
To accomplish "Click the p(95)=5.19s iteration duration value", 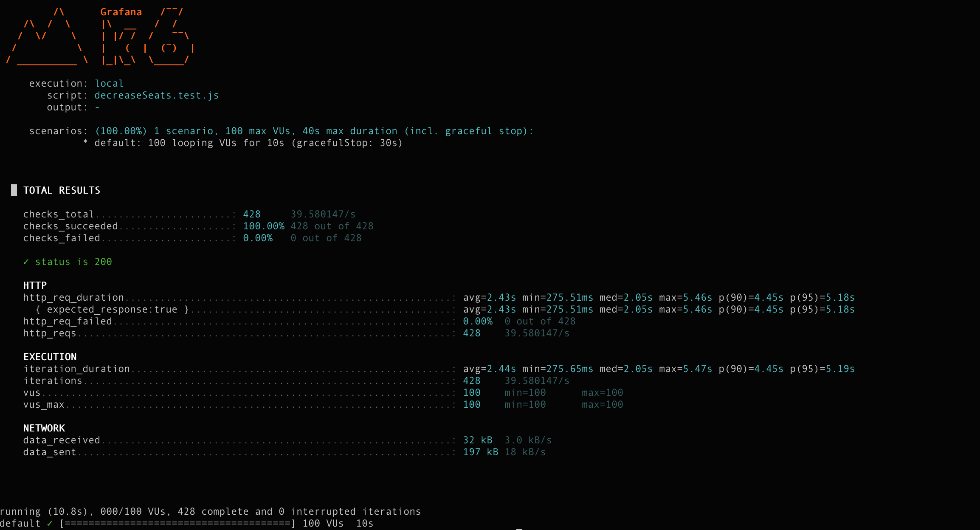I will pos(822,369).
